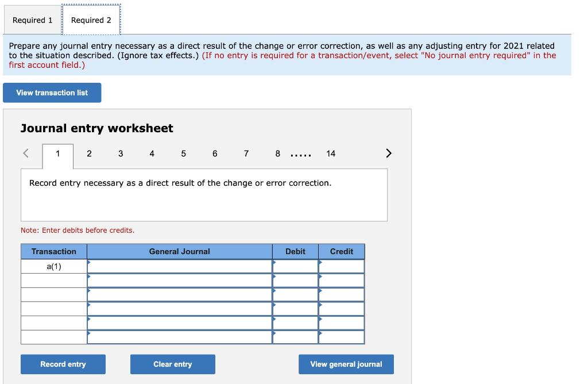This screenshot has width=588, height=384.
Task: Advance entries using the right chevron arrow
Action: pos(388,153)
